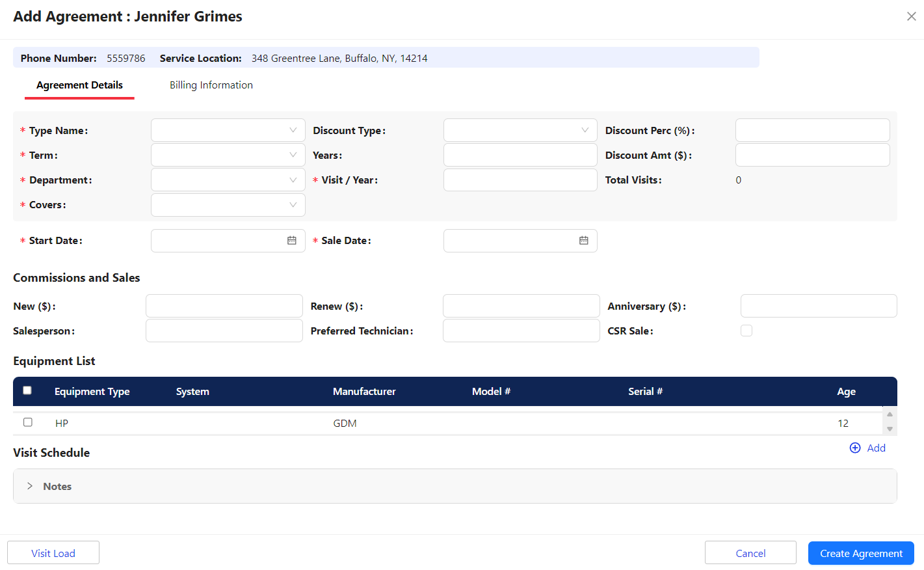Switch to the Agreement Details tab
Image resolution: width=924 pixels, height=570 pixels.
click(79, 85)
